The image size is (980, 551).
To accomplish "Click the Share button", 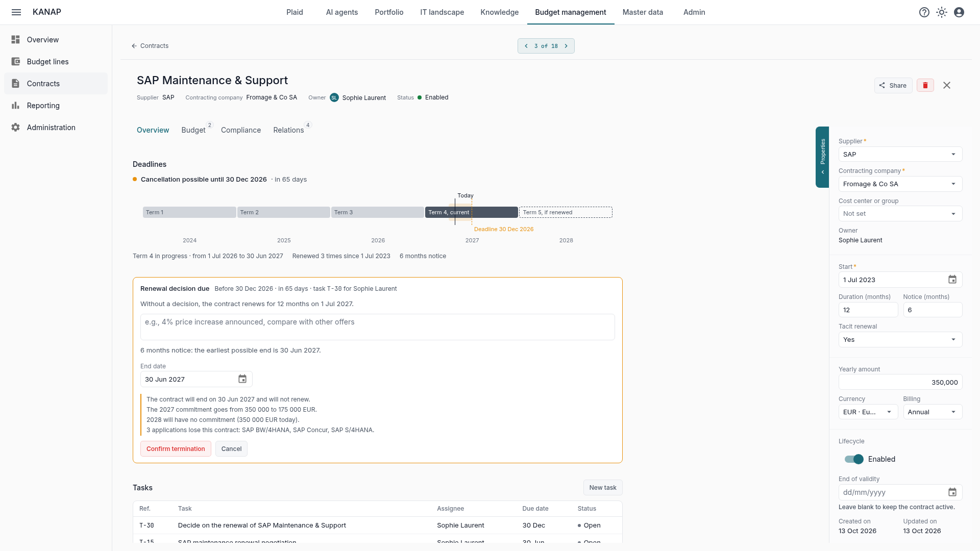I will (x=893, y=85).
